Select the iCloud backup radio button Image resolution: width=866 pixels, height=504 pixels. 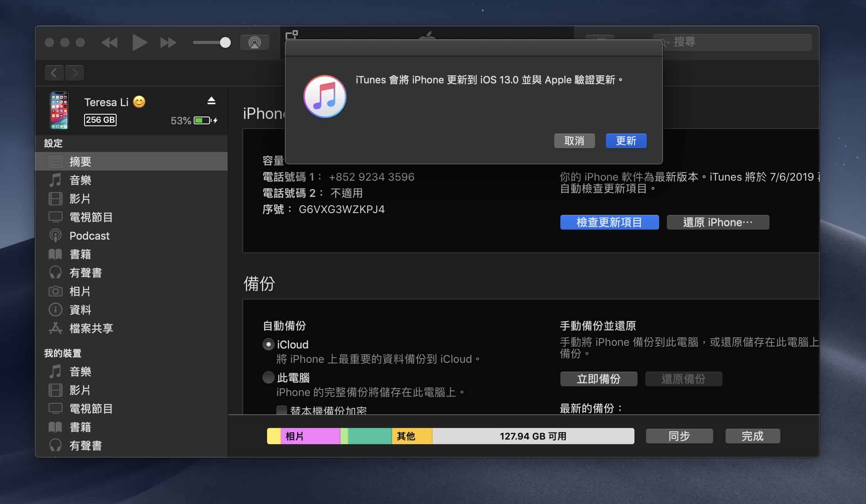point(268,344)
